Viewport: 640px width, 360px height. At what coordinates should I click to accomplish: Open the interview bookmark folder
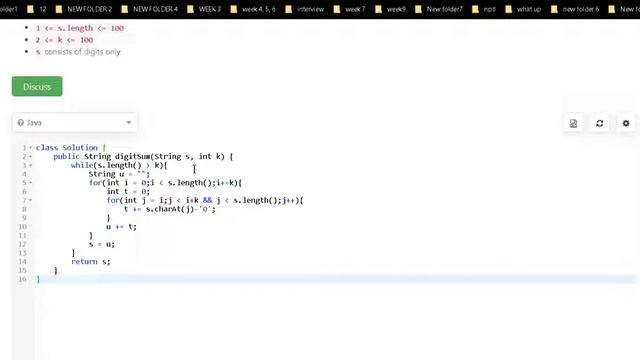305,9
